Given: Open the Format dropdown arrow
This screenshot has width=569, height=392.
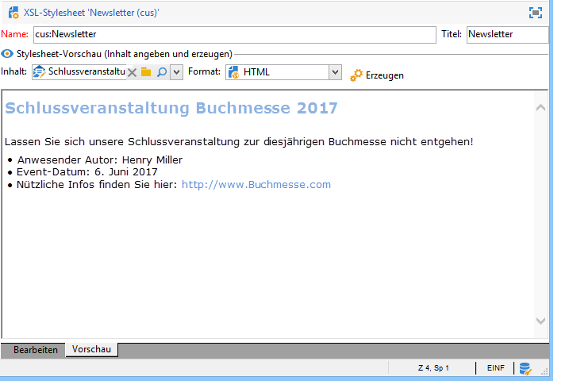Looking at the screenshot, I should (335, 72).
